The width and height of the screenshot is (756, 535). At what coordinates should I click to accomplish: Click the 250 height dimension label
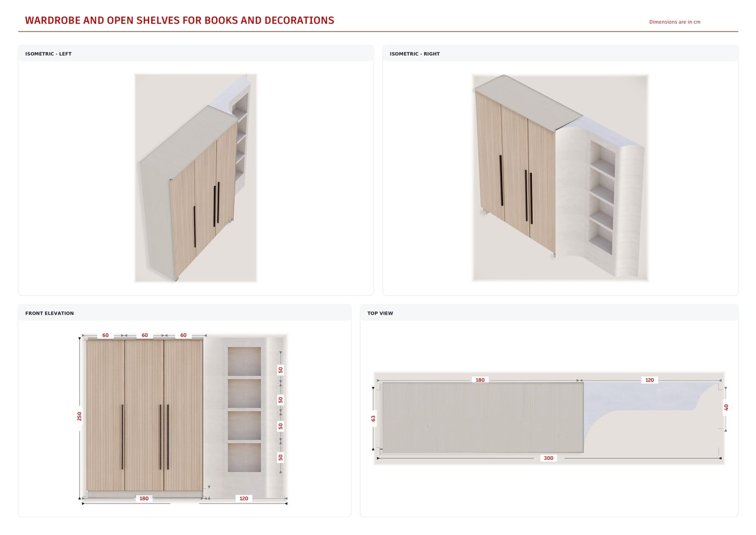coord(79,417)
